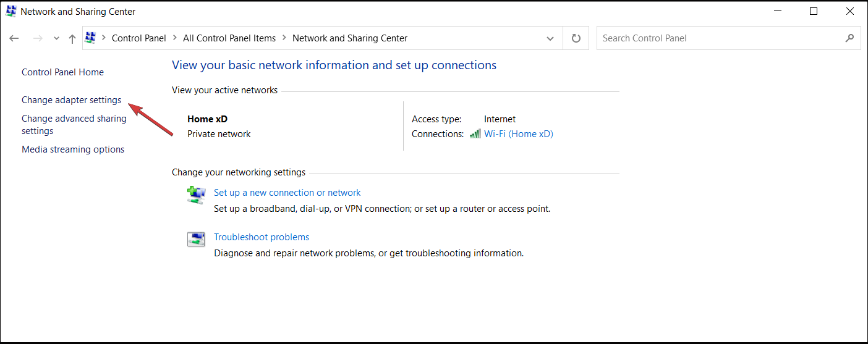Expand the chevron after Control Panel breadcrumb
This screenshot has height=344, width=868.
[x=175, y=38]
